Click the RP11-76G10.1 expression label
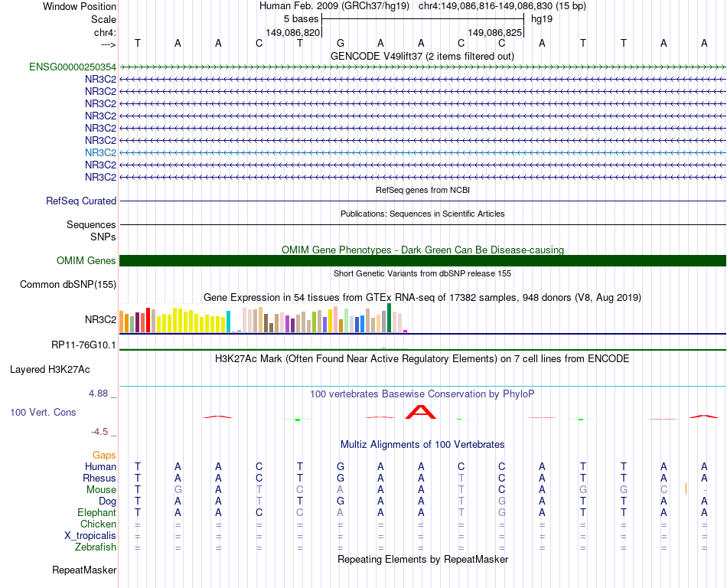The width and height of the screenshot is (727, 588). tap(84, 345)
